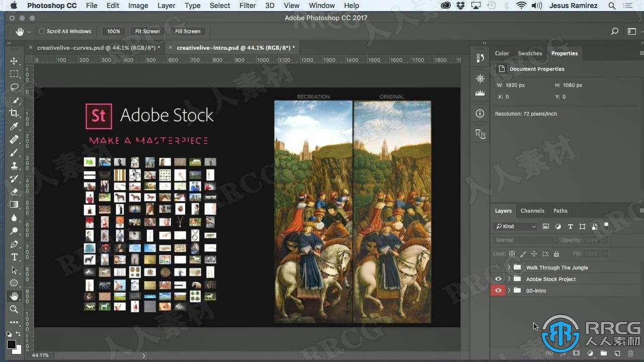Open the collapsed History panel icon
Screen dimensions: 644x362
click(x=480, y=58)
